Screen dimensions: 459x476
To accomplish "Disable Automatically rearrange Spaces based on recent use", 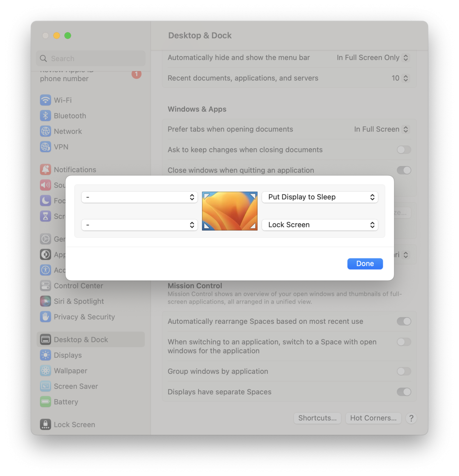I will pos(404,321).
